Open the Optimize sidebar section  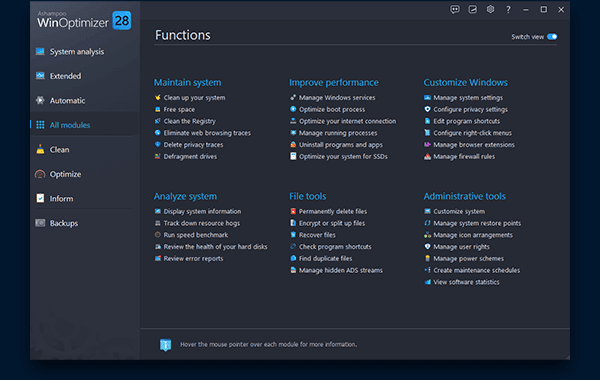coord(65,174)
